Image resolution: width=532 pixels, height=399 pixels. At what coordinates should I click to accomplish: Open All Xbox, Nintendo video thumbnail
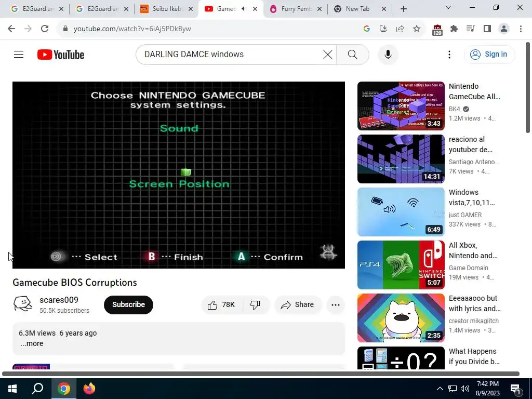(x=401, y=264)
